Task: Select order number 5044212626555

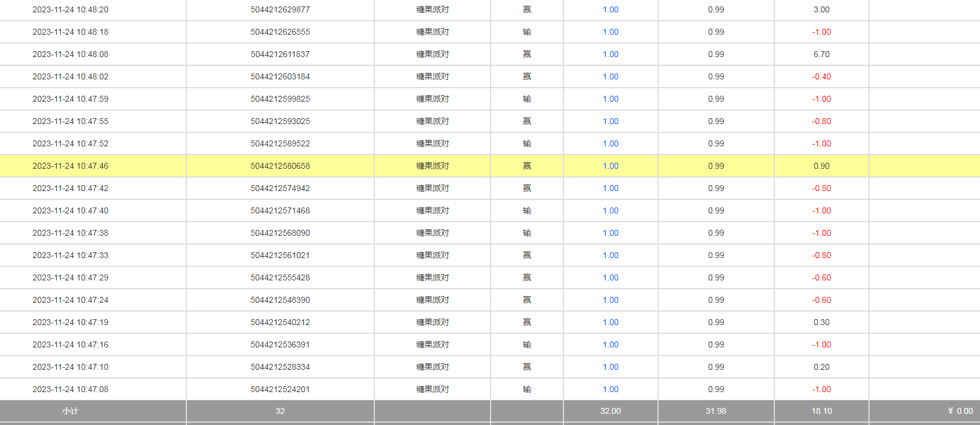Action: [x=280, y=32]
